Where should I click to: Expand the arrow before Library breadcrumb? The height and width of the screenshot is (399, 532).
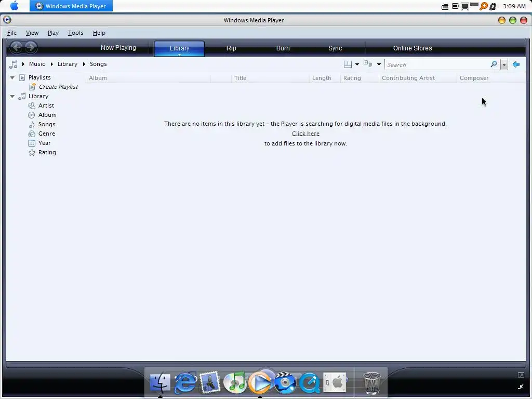point(51,64)
